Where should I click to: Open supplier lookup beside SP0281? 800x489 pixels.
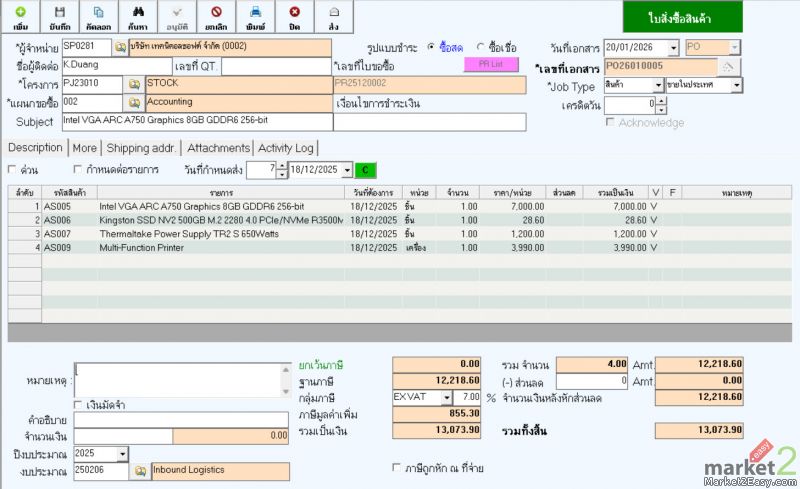click(120, 47)
